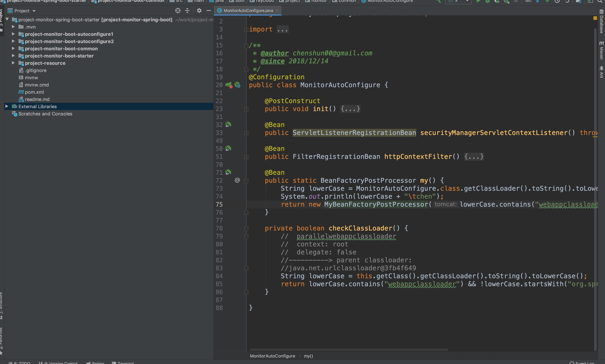
Task: Collapse all nodes in Project panel
Action: [187, 10]
